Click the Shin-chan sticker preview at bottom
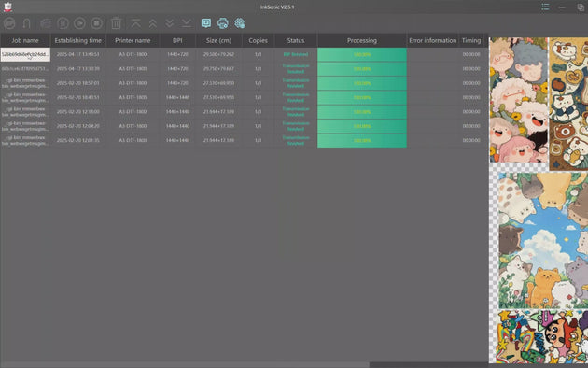Screen dimensions: 588x368 (x=542, y=336)
